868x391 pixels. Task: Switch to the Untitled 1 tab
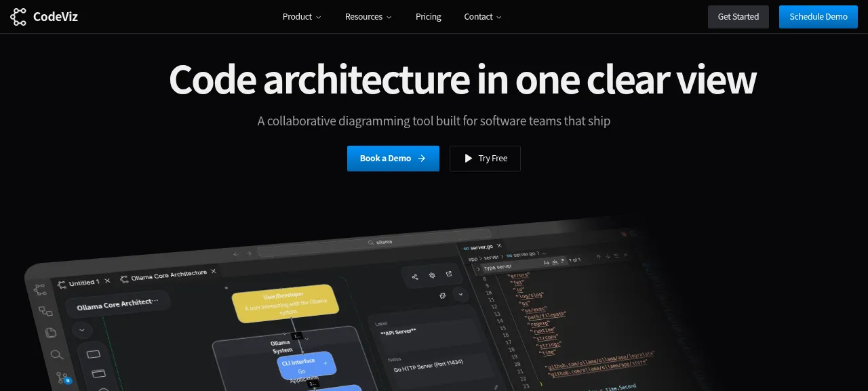point(84,282)
